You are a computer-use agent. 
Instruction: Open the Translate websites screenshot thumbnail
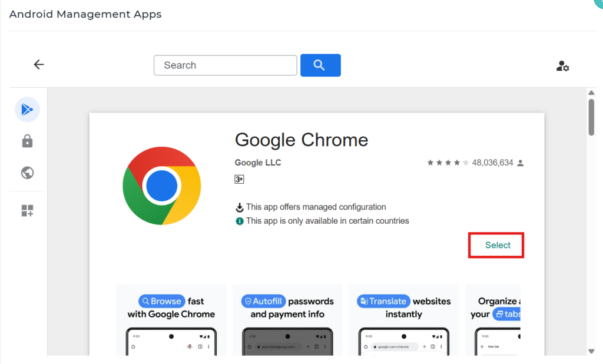[x=403, y=320]
